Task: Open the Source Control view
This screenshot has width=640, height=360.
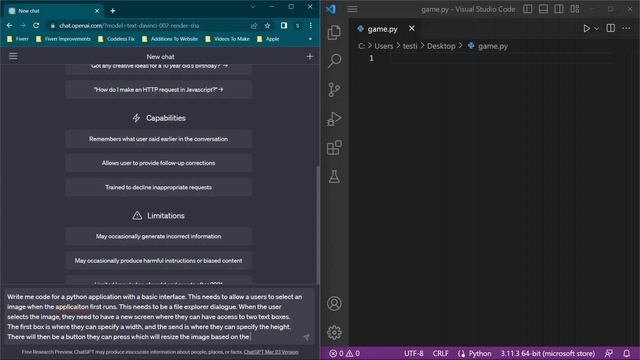Action: click(x=334, y=90)
